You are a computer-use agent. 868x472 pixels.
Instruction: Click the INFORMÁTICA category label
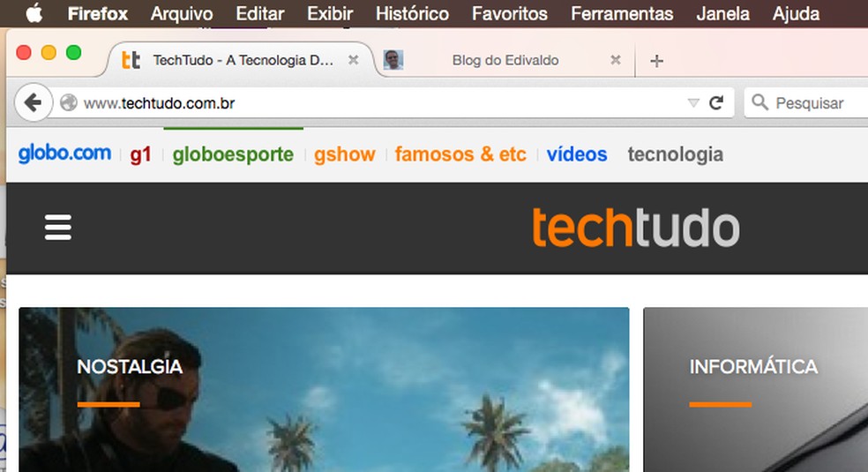click(x=753, y=366)
